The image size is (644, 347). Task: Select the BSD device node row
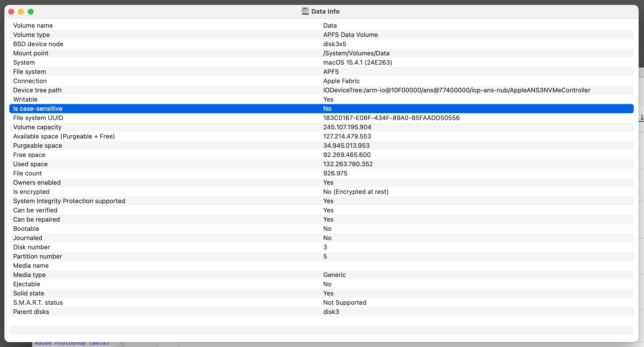tap(38, 44)
